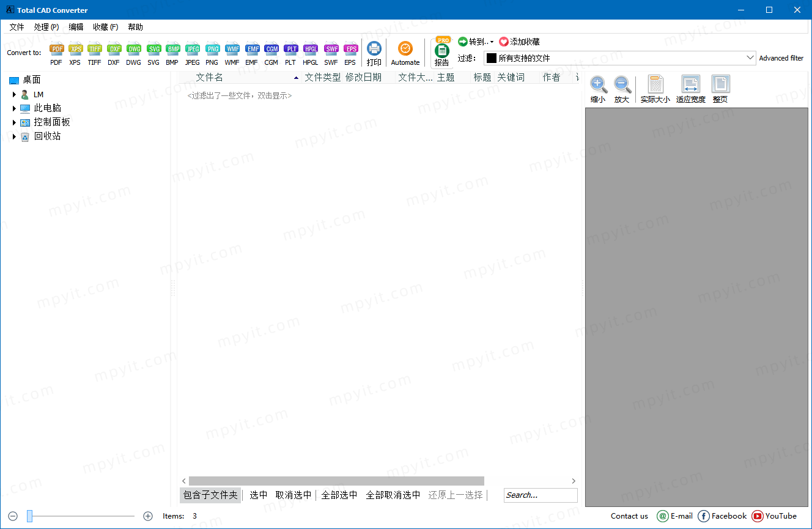The image size is (812, 529).
Task: Open the 文件 menu
Action: (x=17, y=27)
